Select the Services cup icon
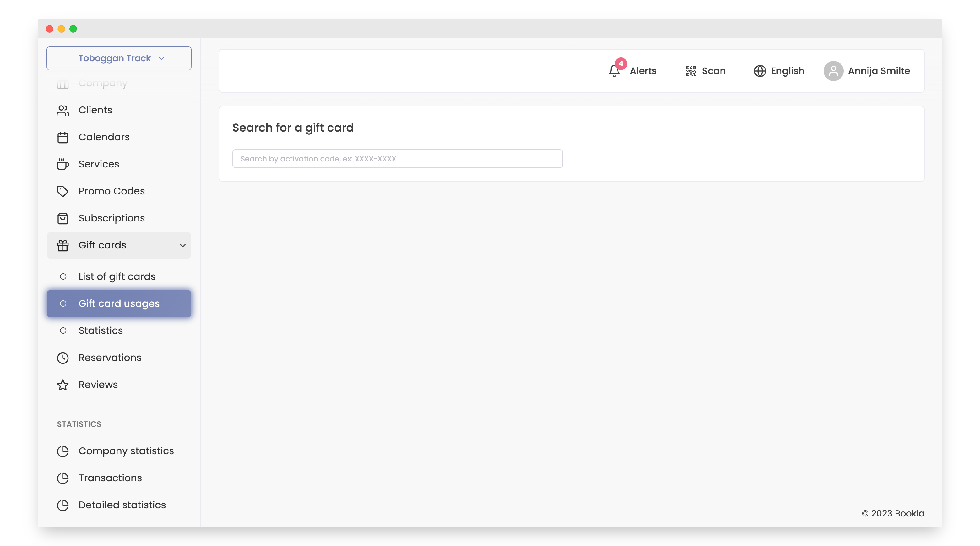Image resolution: width=980 pixels, height=546 pixels. [63, 164]
